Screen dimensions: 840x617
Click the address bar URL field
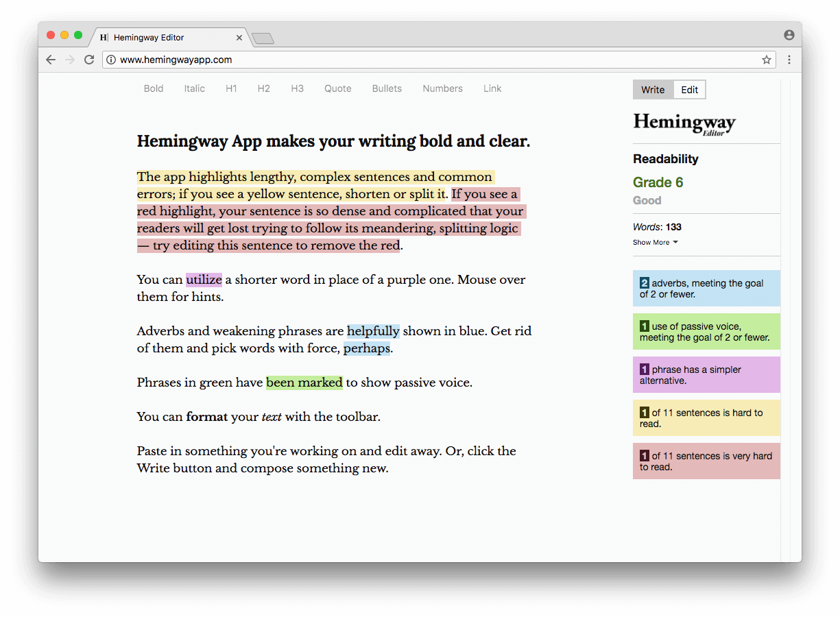(x=439, y=60)
